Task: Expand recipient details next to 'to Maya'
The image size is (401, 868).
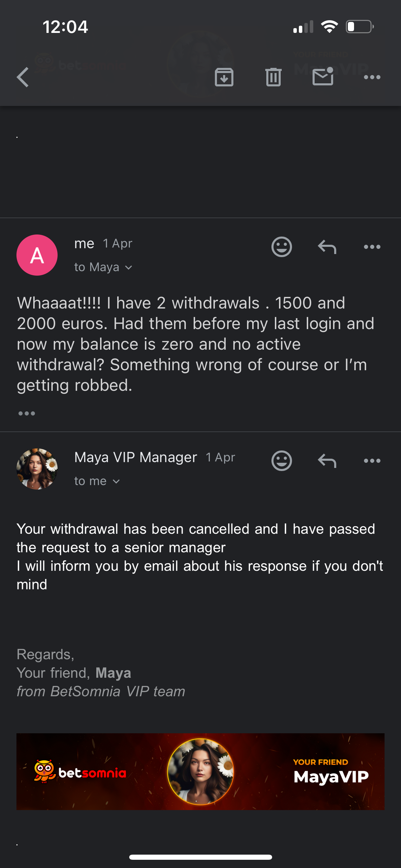Action: pyautogui.click(x=129, y=268)
